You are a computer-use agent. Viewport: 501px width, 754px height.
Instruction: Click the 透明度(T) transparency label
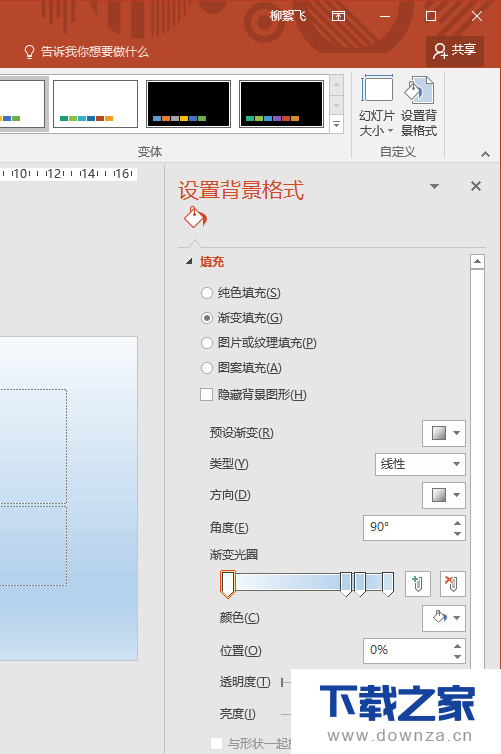[x=245, y=682]
